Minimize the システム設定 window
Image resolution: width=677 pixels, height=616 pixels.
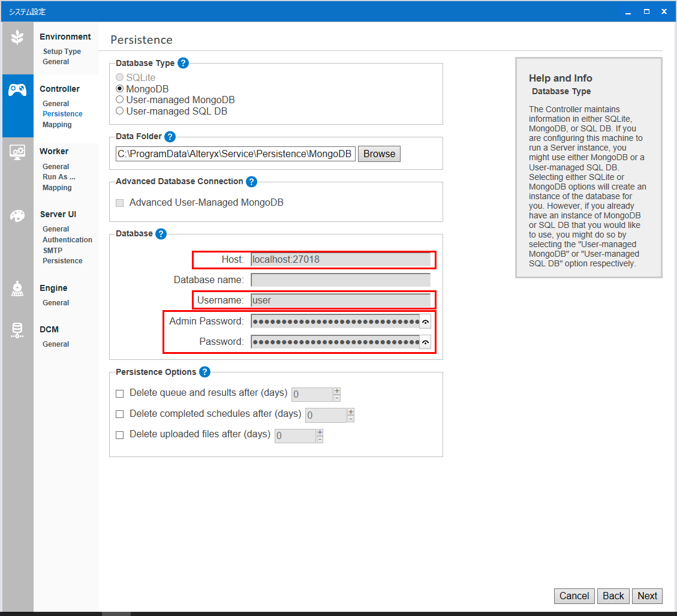[x=628, y=12]
